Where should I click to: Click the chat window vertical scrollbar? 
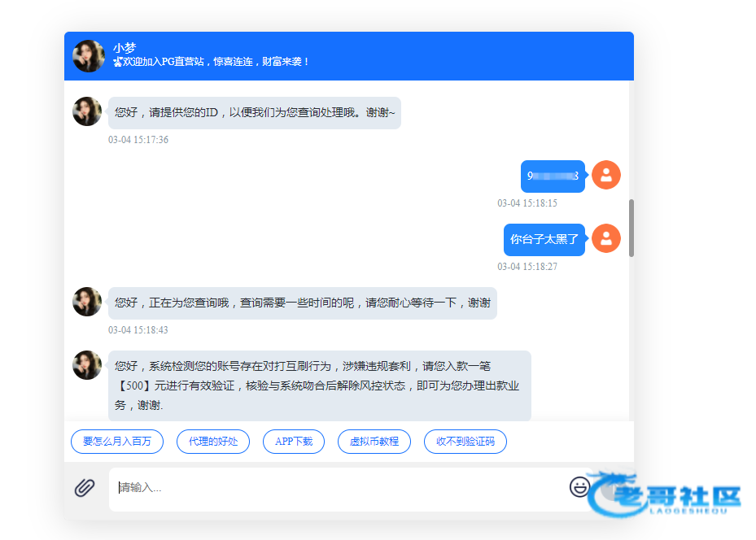coord(631,228)
